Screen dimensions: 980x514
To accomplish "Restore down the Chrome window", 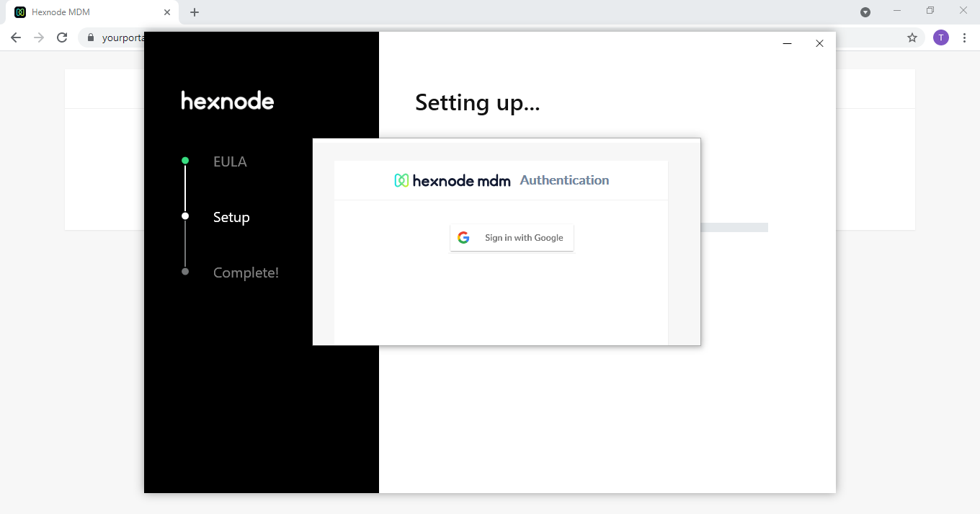I will 930,10.
